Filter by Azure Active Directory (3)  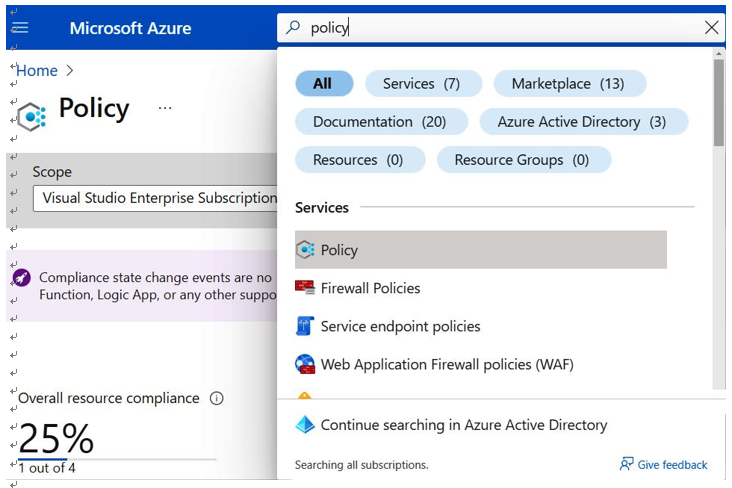[584, 122]
